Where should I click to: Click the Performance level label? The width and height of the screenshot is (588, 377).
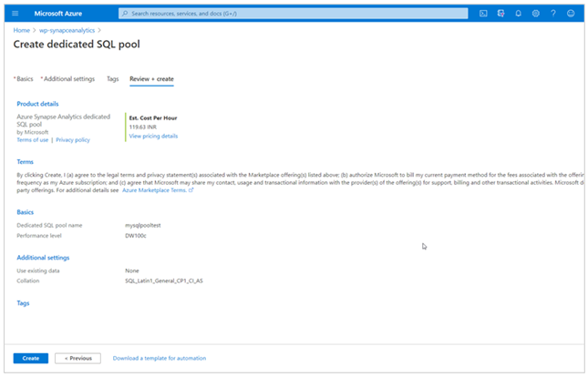coord(39,236)
